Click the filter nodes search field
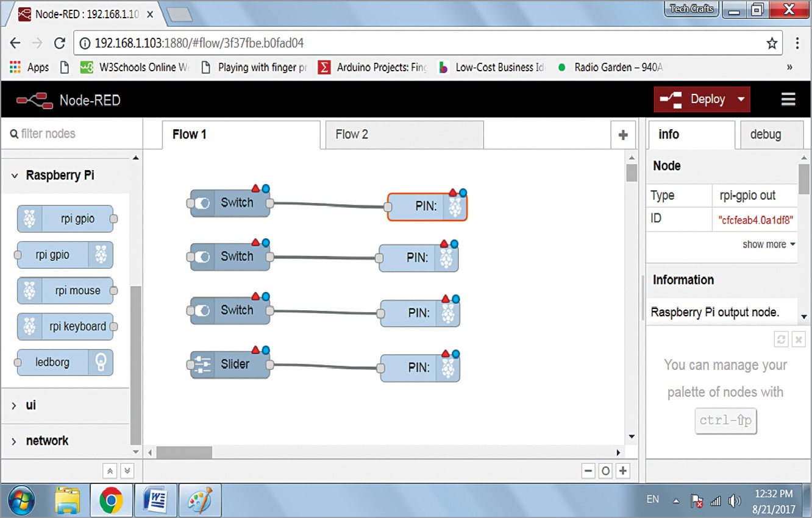 click(x=73, y=133)
